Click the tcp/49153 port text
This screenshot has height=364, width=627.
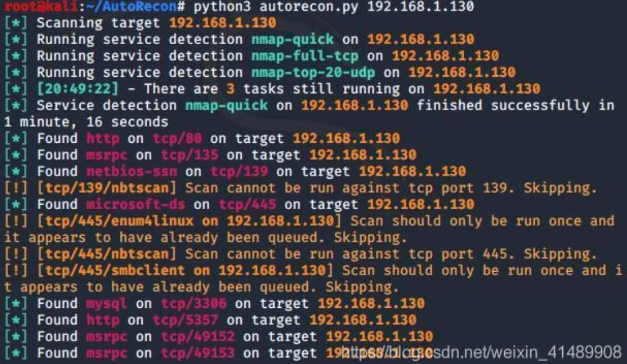(198, 353)
